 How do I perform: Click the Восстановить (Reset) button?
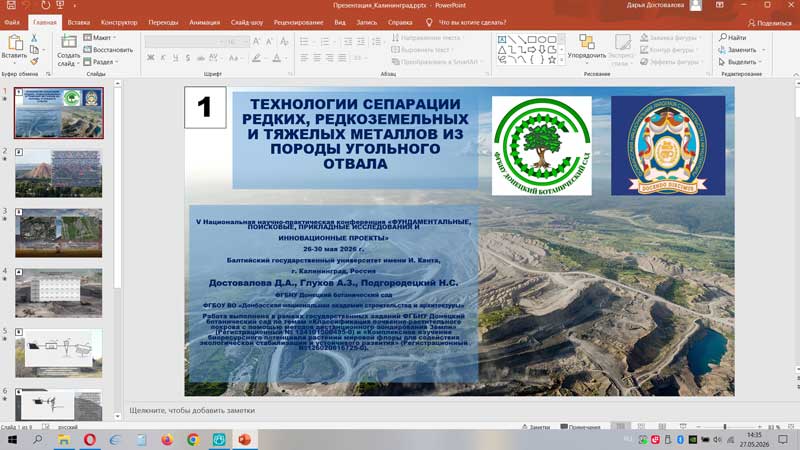108,49
